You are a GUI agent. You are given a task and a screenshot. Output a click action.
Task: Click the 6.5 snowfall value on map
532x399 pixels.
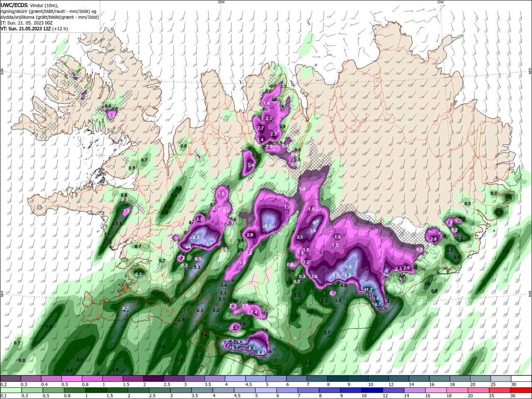coord(348,275)
